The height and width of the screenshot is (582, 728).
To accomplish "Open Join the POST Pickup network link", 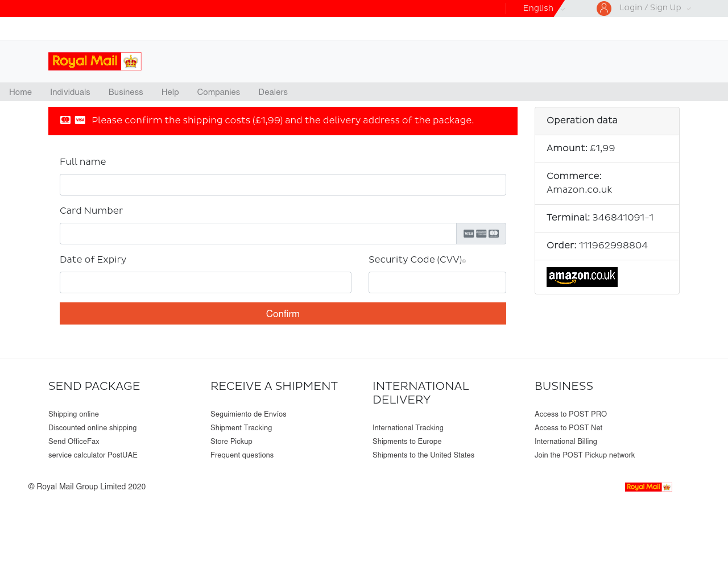I will click(x=585, y=455).
